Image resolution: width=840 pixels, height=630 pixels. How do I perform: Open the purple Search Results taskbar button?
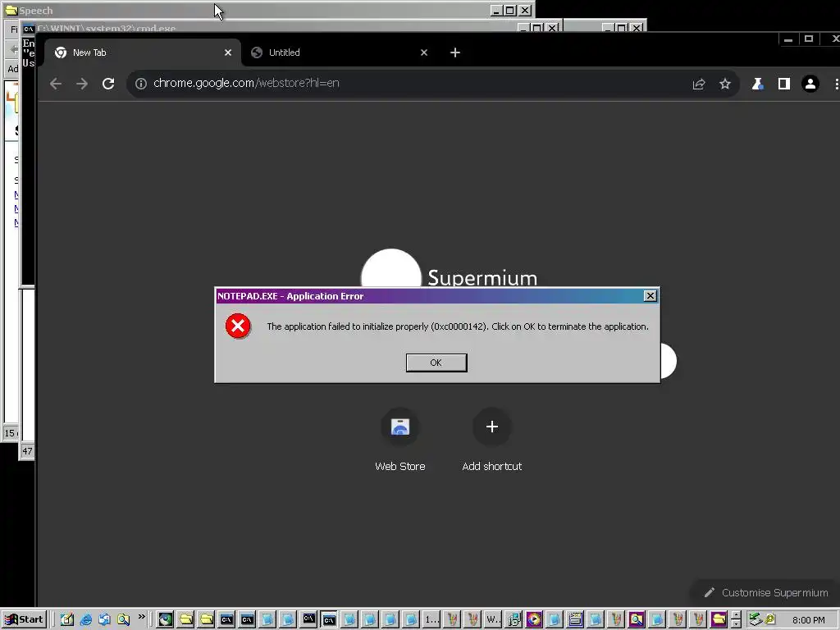click(637, 620)
